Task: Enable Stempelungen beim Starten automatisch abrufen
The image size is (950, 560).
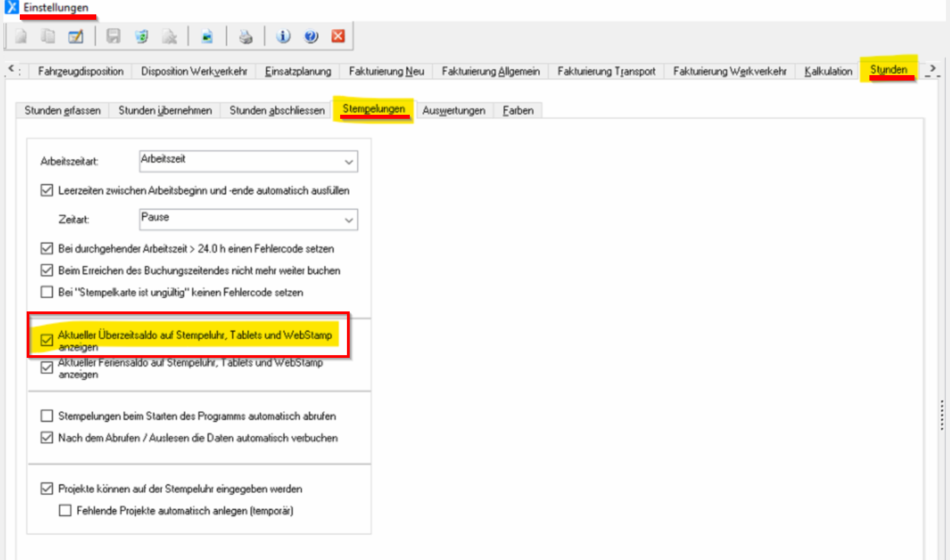Action: click(46, 416)
